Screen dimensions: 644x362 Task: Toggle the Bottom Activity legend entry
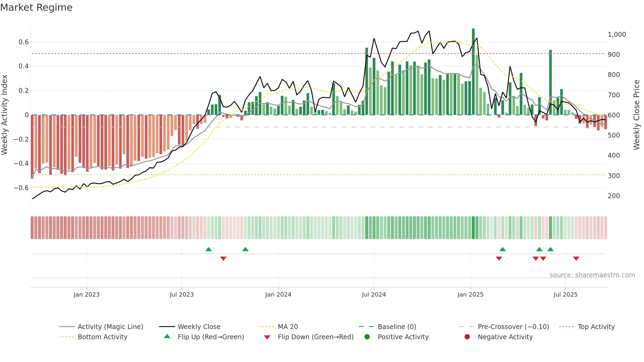[x=93, y=337]
